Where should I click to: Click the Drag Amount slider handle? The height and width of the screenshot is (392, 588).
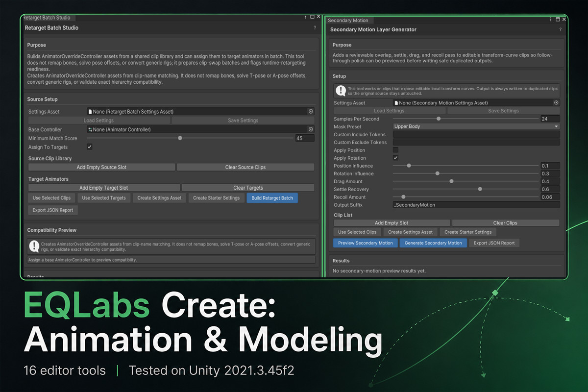[451, 181]
